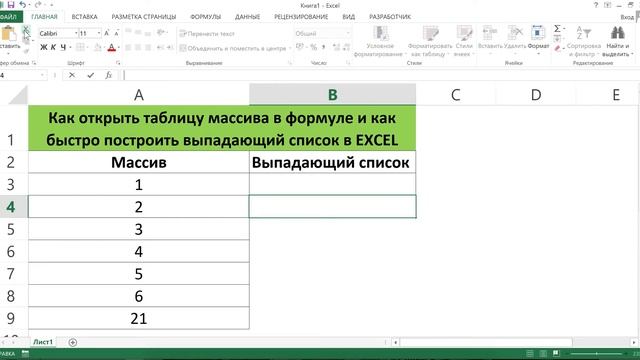Decrease font size with small A icon
The width and height of the screenshot is (640, 360).
(x=116, y=33)
